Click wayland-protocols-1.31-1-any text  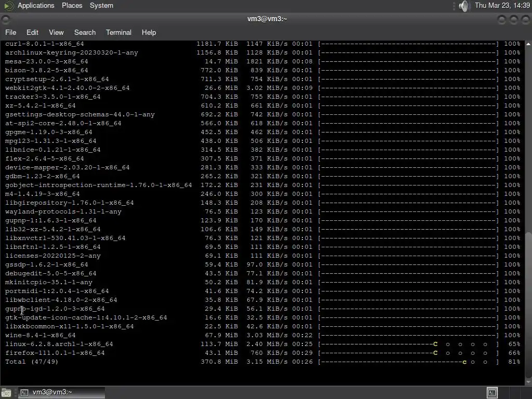tap(63, 211)
